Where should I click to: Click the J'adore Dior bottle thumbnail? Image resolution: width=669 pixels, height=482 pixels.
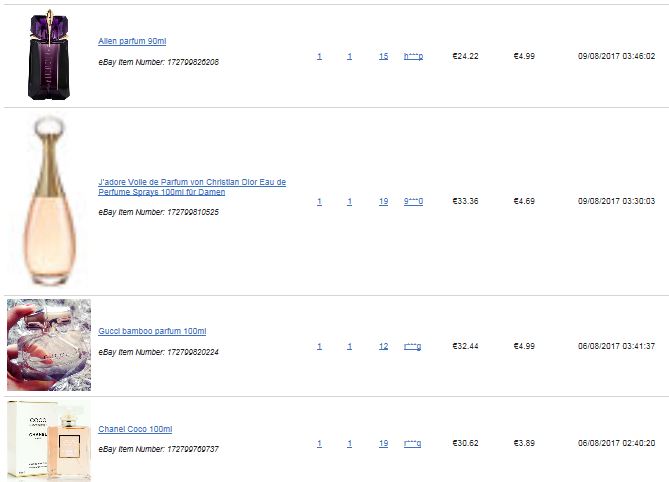tap(49, 200)
